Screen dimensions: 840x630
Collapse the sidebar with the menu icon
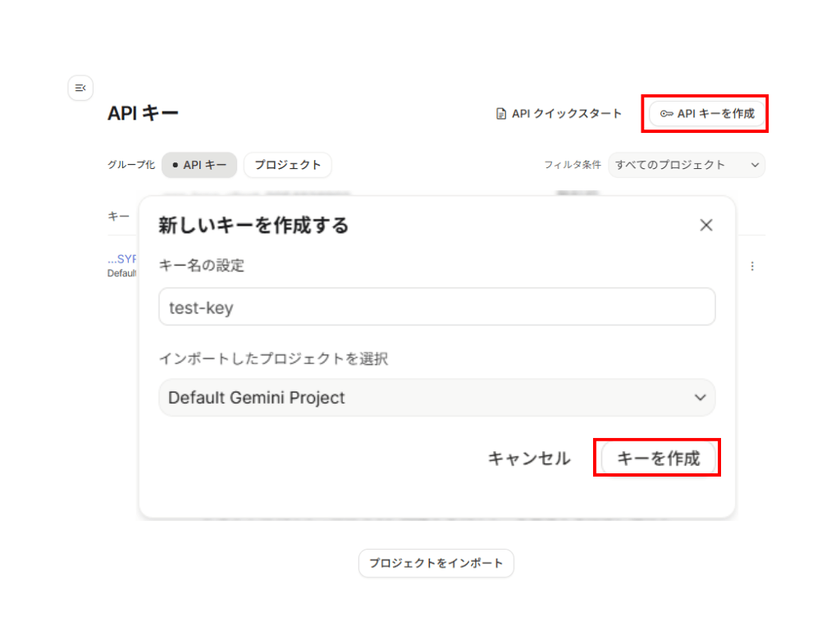(x=80, y=88)
